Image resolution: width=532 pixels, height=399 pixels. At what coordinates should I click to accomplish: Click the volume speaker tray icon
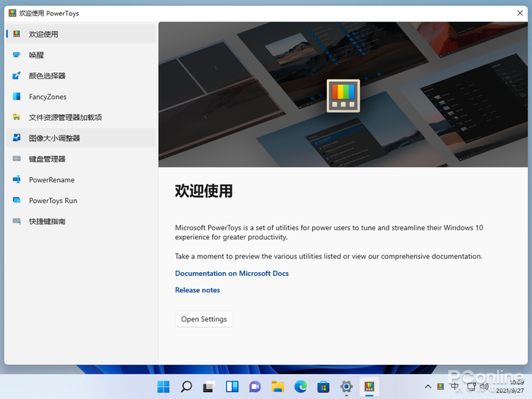tap(484, 386)
